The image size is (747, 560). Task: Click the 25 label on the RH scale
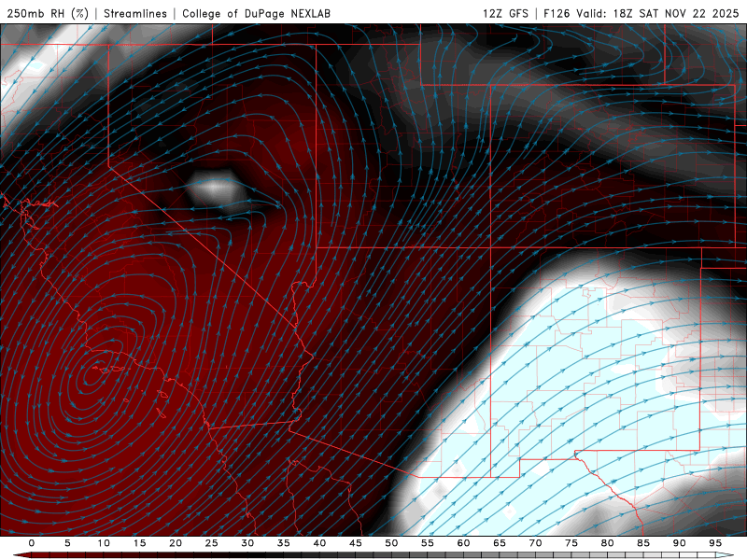click(212, 543)
